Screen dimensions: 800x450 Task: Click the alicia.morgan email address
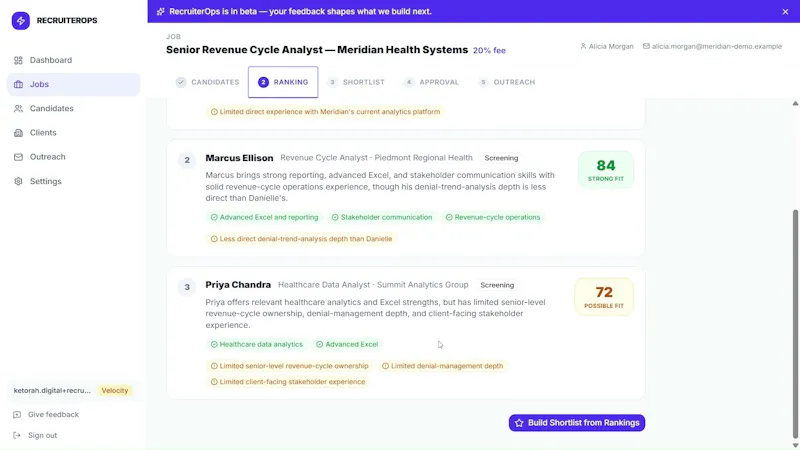(x=716, y=46)
